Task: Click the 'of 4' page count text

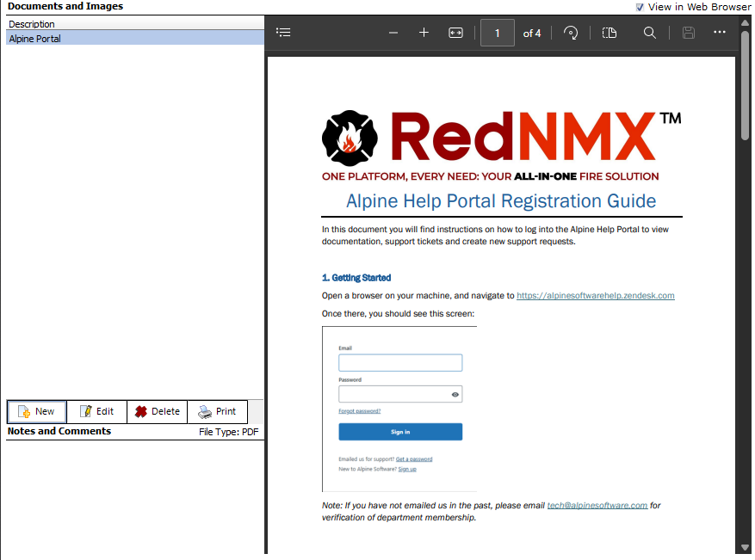Action: (531, 34)
